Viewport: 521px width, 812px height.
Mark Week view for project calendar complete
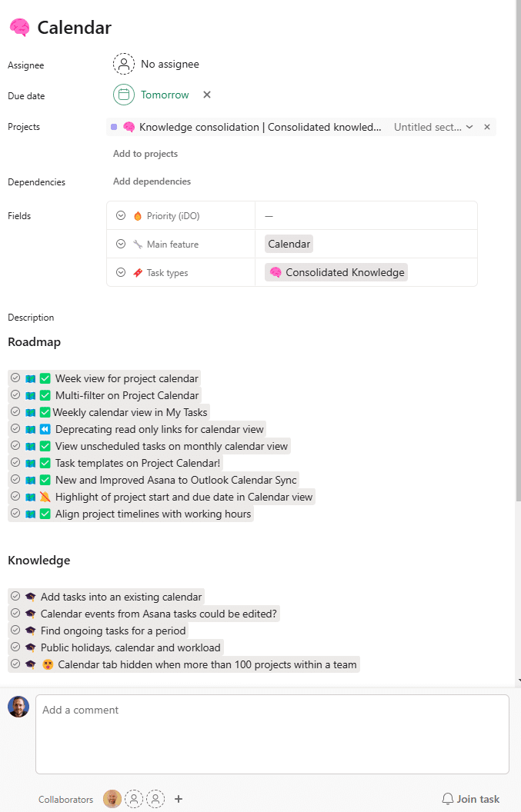(x=15, y=378)
